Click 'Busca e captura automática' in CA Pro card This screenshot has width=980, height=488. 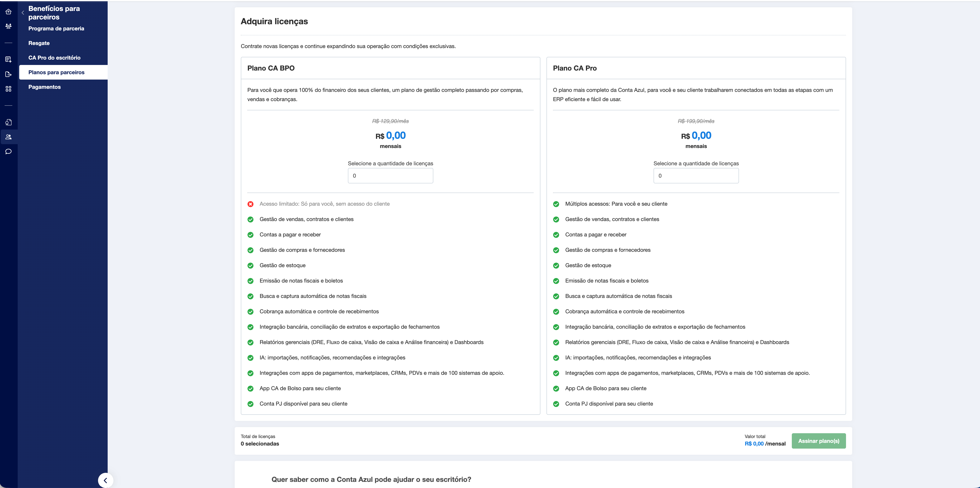pyautogui.click(x=618, y=296)
